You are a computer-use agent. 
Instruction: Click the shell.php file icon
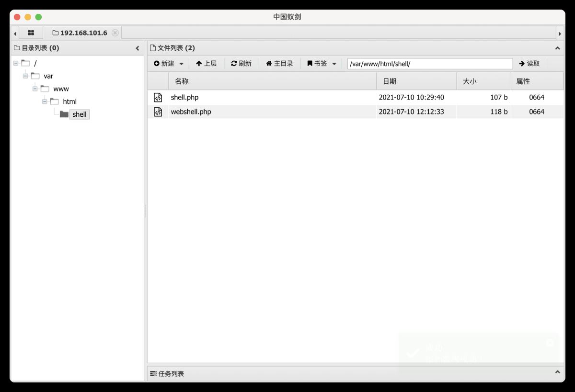click(158, 98)
